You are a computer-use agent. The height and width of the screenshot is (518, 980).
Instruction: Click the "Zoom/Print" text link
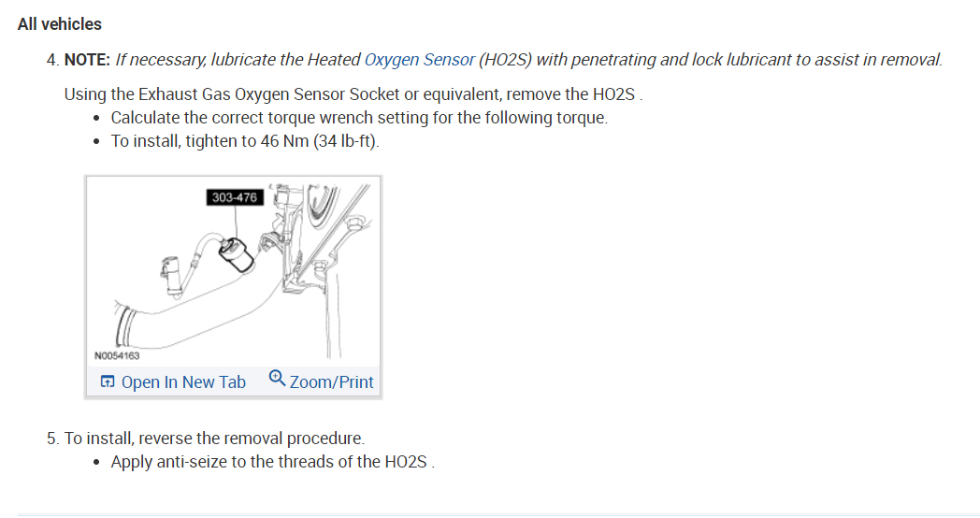coord(331,381)
